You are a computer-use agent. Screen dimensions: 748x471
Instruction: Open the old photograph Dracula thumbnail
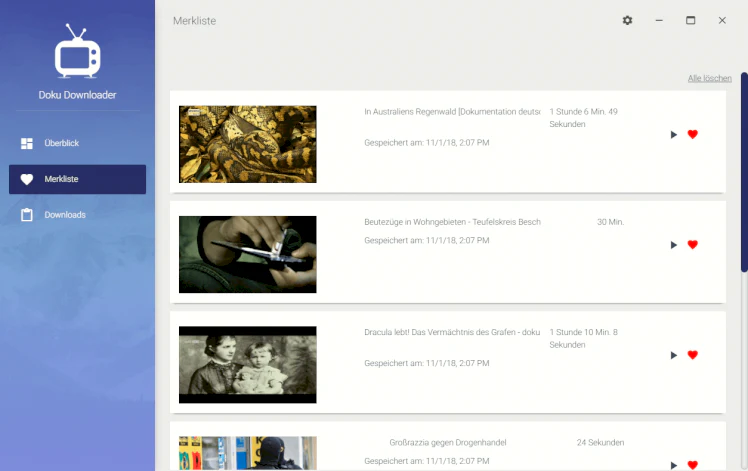click(248, 365)
